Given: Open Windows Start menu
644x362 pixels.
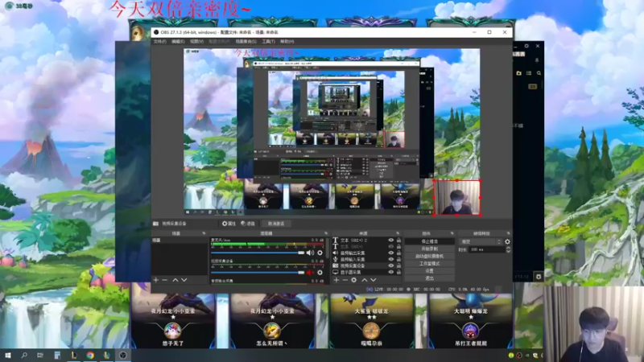Looking at the screenshot, I should 8,356.
